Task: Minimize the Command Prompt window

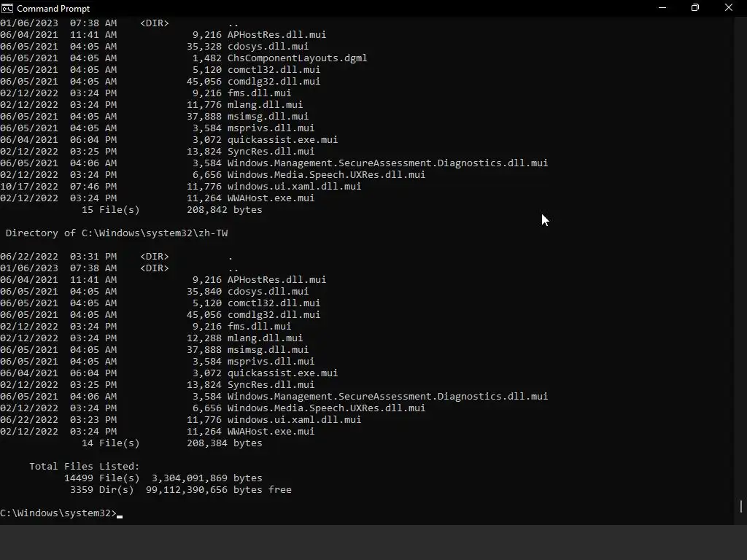Action: pos(662,8)
